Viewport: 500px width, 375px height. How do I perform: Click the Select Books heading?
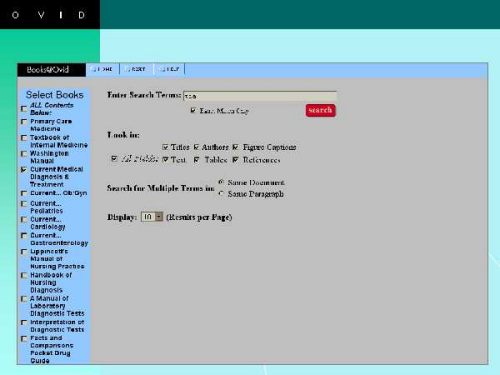click(x=55, y=95)
